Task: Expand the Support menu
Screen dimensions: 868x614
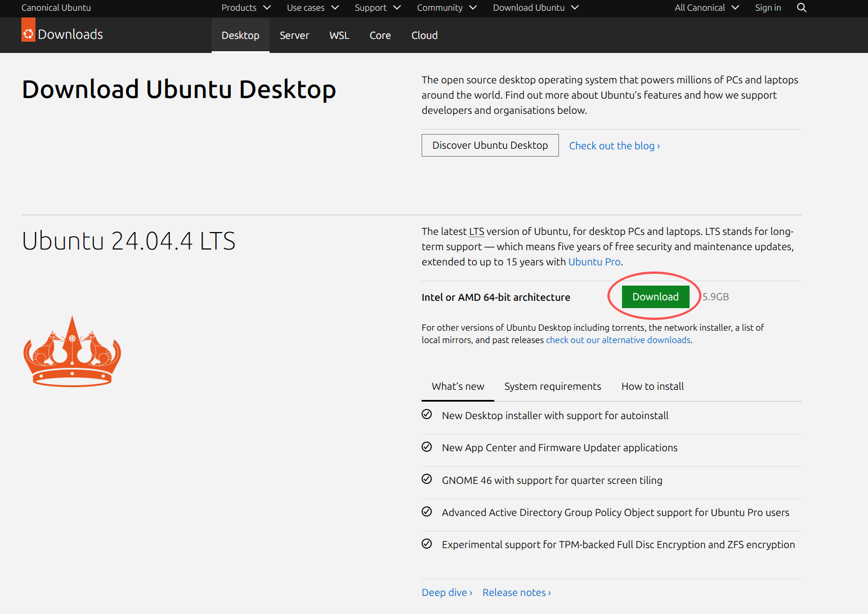Action: pyautogui.click(x=377, y=8)
